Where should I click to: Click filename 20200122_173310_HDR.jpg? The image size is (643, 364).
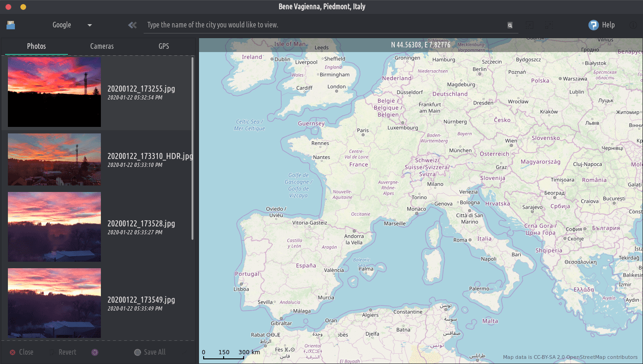(150, 156)
